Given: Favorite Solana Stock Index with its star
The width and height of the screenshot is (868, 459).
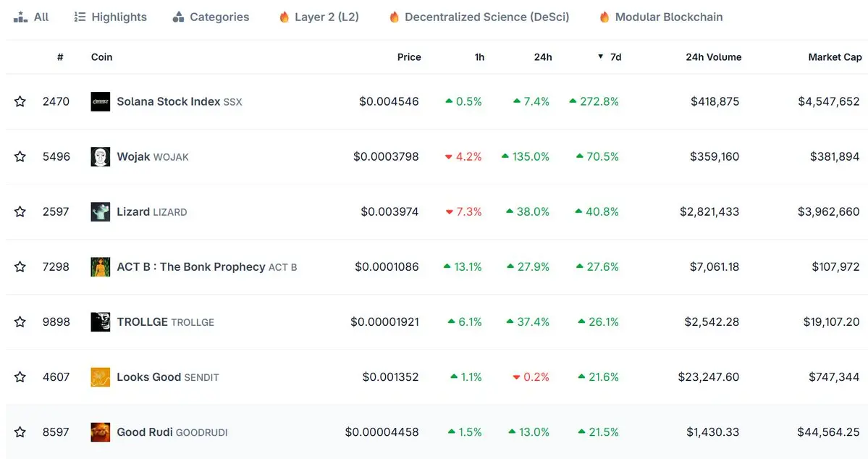Looking at the screenshot, I should [x=20, y=101].
